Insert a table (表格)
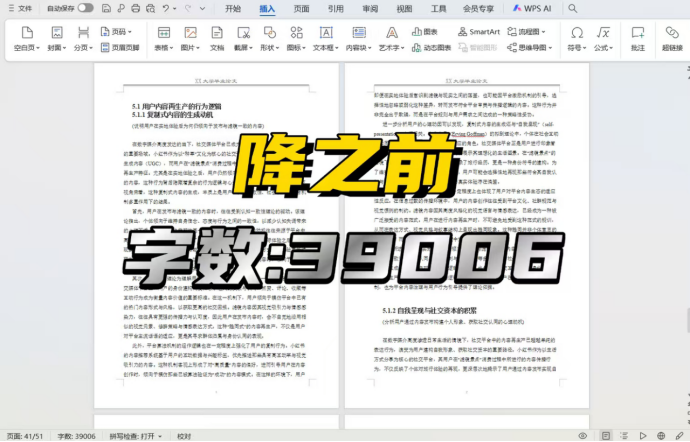690x442 pixels. (164, 38)
